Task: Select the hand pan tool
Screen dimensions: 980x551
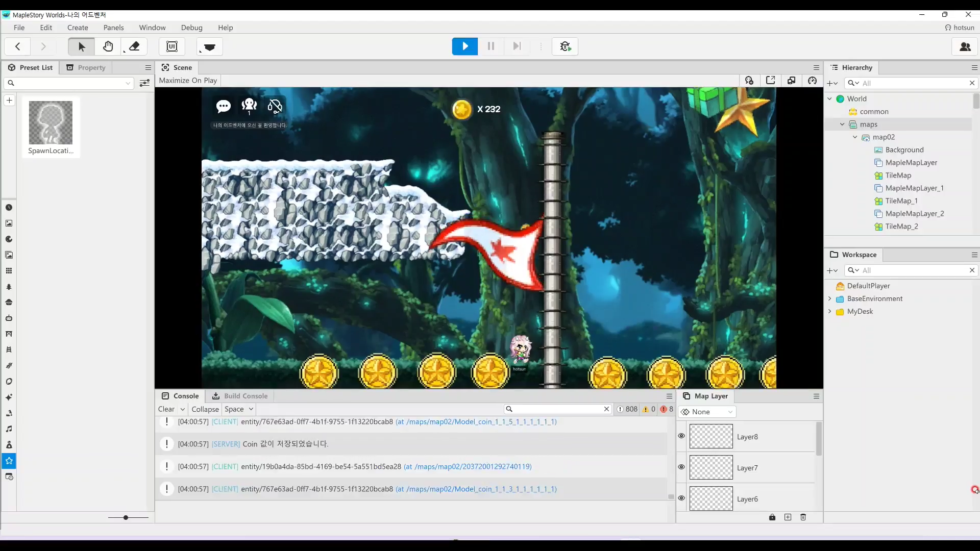Action: [108, 46]
